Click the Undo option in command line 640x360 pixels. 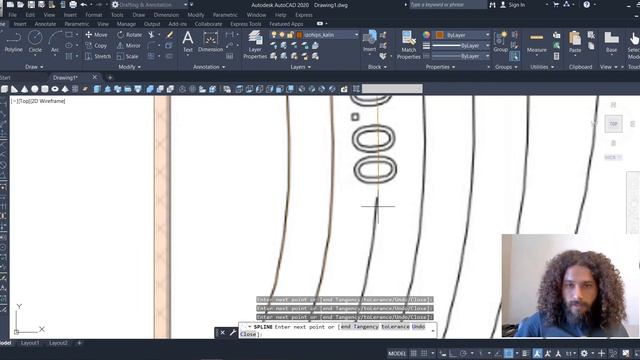pyautogui.click(x=418, y=327)
